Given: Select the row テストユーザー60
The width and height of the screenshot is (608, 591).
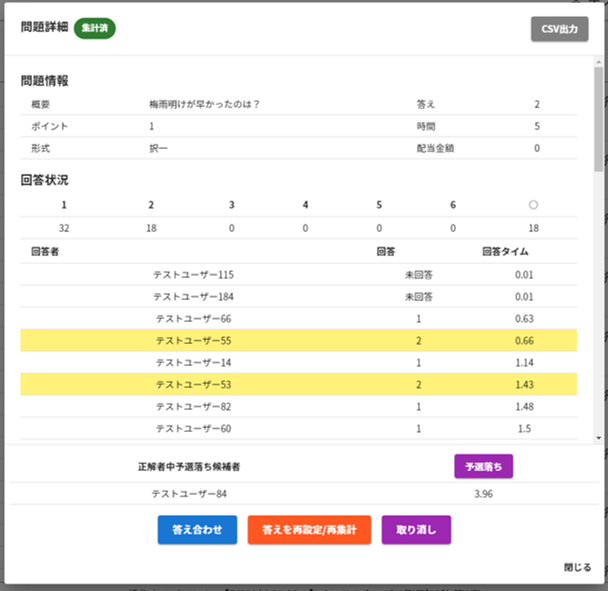Looking at the screenshot, I should [299, 429].
